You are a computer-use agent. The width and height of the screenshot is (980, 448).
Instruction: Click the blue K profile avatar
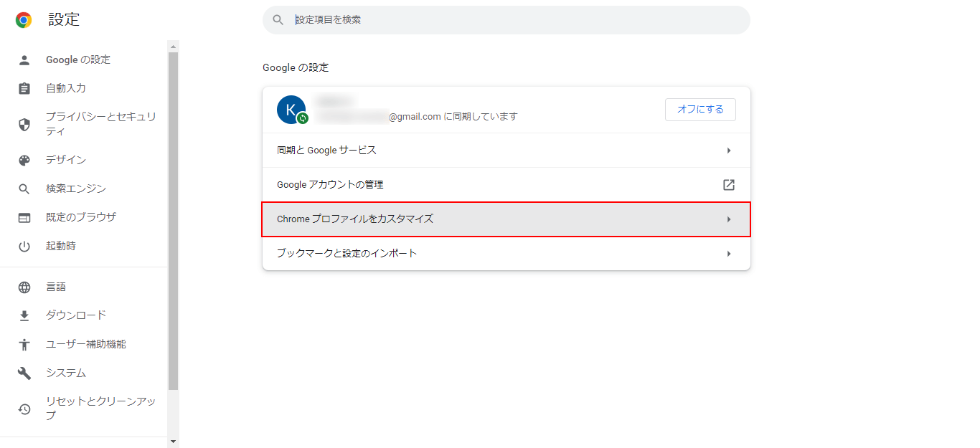click(291, 110)
